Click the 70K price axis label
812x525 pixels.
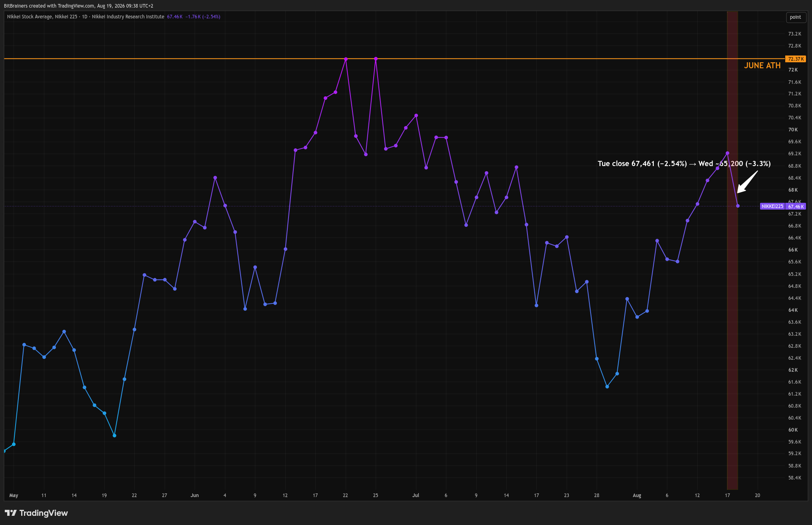click(793, 130)
